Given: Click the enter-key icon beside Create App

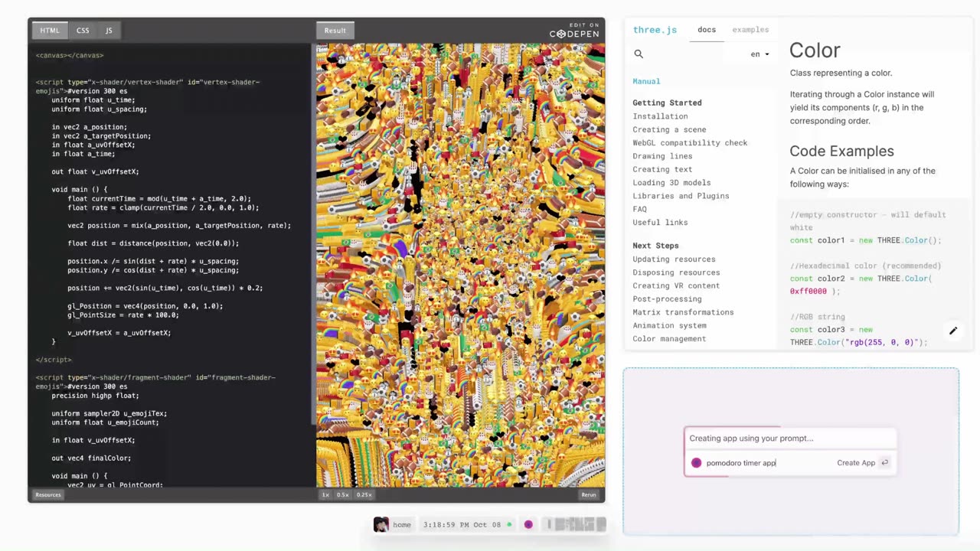Looking at the screenshot, I should click(885, 463).
